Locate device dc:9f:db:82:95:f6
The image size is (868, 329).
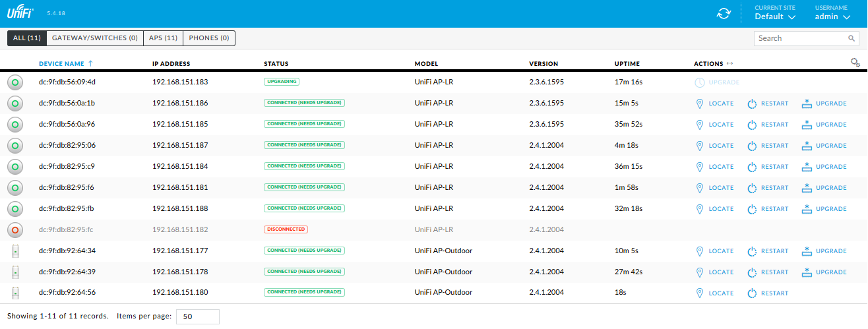tap(715, 188)
